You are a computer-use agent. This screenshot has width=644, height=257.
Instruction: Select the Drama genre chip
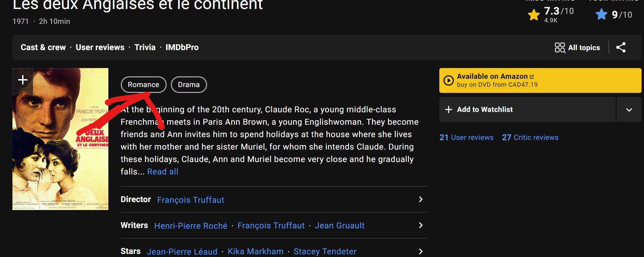coord(189,85)
